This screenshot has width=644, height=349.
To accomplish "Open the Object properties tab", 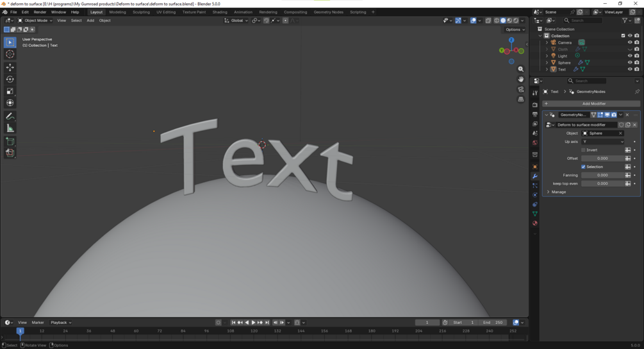I will pos(535,167).
